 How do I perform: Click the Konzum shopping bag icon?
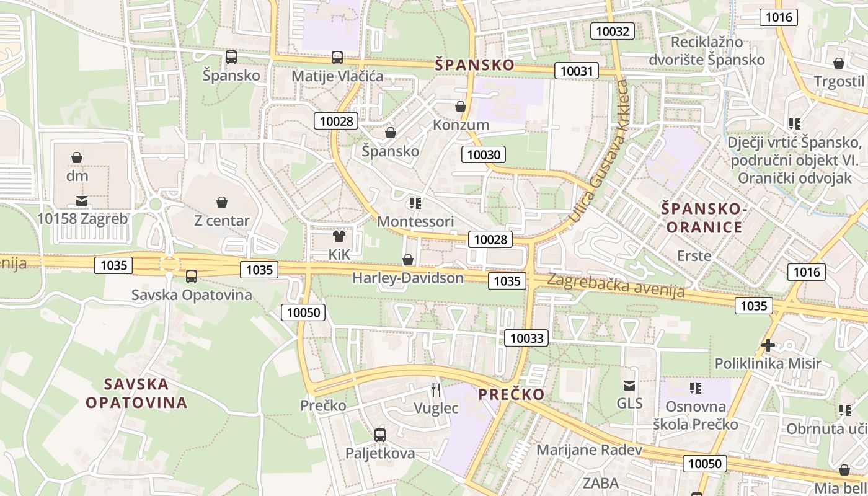coord(461,107)
